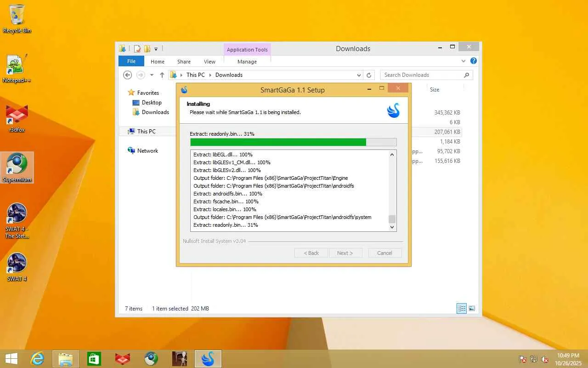Click the search magnifier in Explorer
Screen dimensions: 588x368
click(x=467, y=75)
